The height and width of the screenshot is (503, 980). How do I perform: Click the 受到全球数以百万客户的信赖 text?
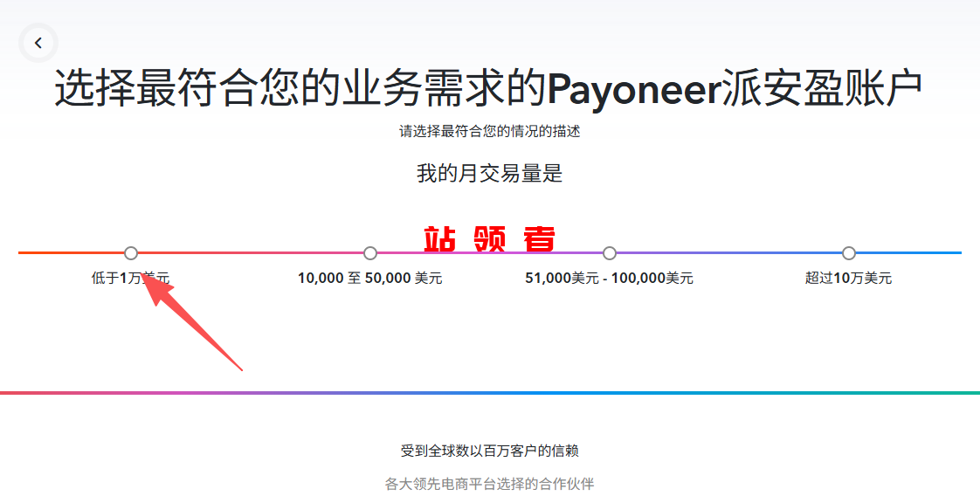[x=489, y=451]
